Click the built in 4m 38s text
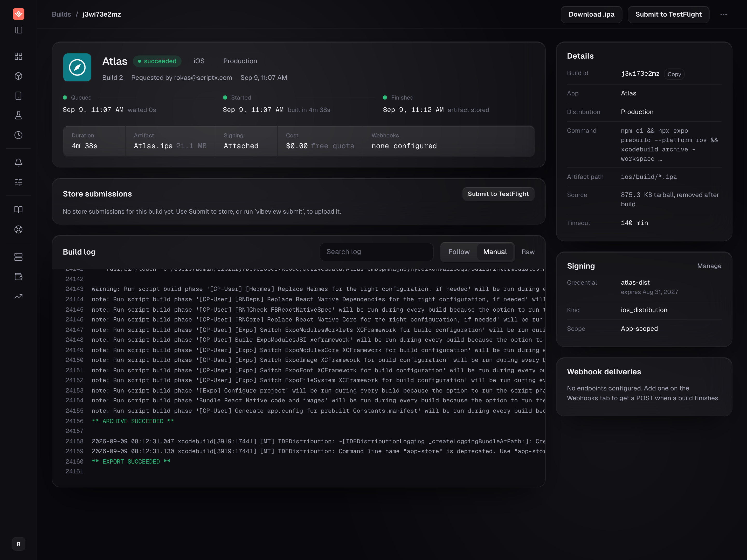The image size is (747, 560). (309, 110)
